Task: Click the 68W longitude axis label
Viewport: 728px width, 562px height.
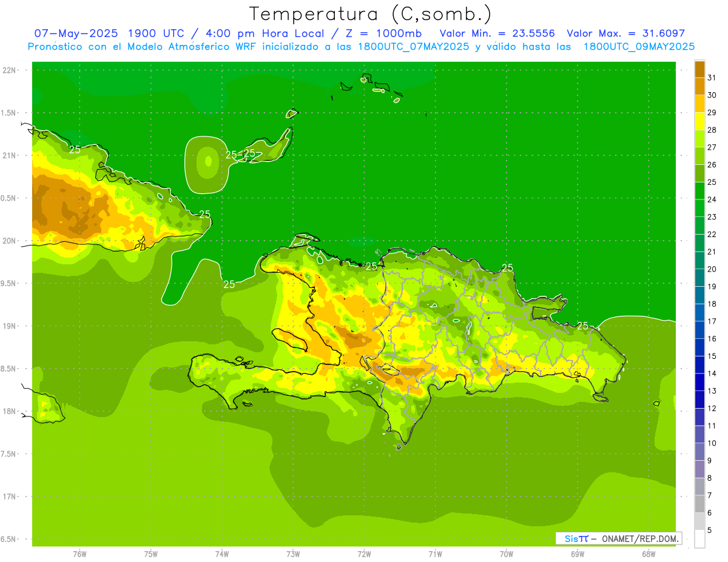Action: (x=649, y=554)
